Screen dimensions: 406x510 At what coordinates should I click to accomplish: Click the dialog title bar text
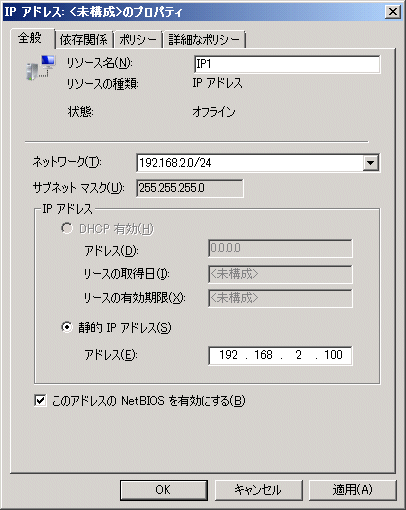coord(93,12)
